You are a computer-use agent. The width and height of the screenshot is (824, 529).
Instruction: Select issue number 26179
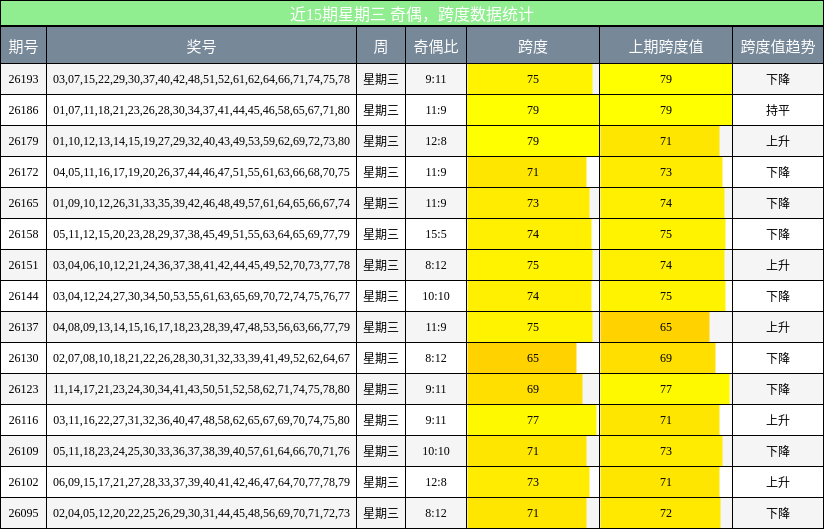point(24,141)
